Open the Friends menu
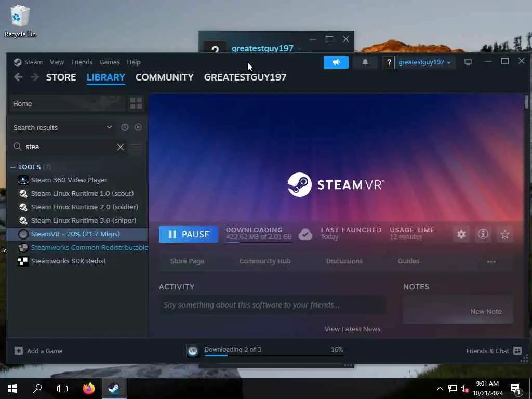The height and width of the screenshot is (399, 532). tap(82, 62)
